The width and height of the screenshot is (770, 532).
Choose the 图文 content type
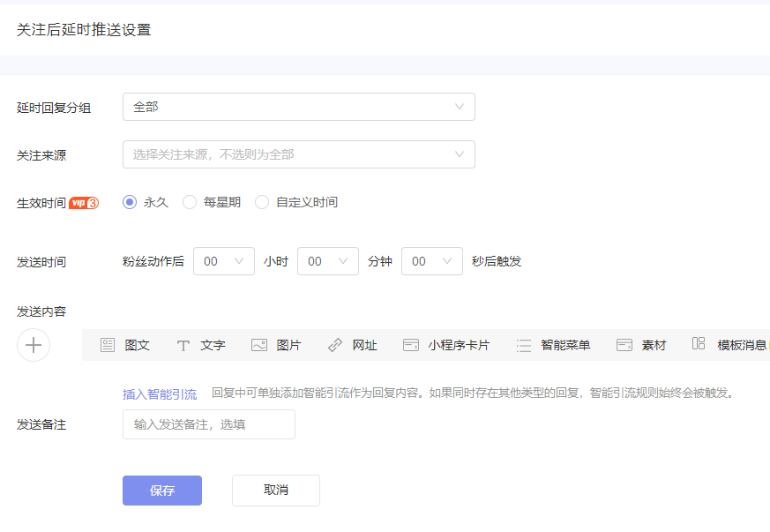pos(125,345)
